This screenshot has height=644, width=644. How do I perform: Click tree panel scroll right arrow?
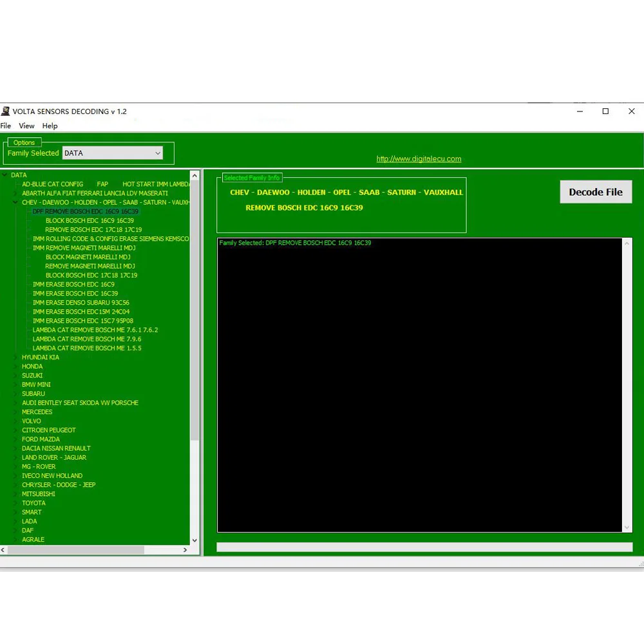pyautogui.click(x=185, y=550)
